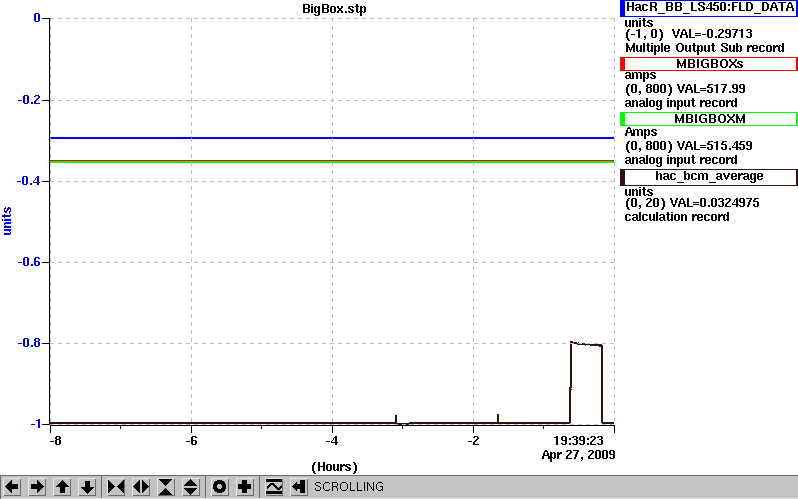Select the MBIGBOXM curve legend
This screenshot has height=499, width=798.
[x=708, y=119]
